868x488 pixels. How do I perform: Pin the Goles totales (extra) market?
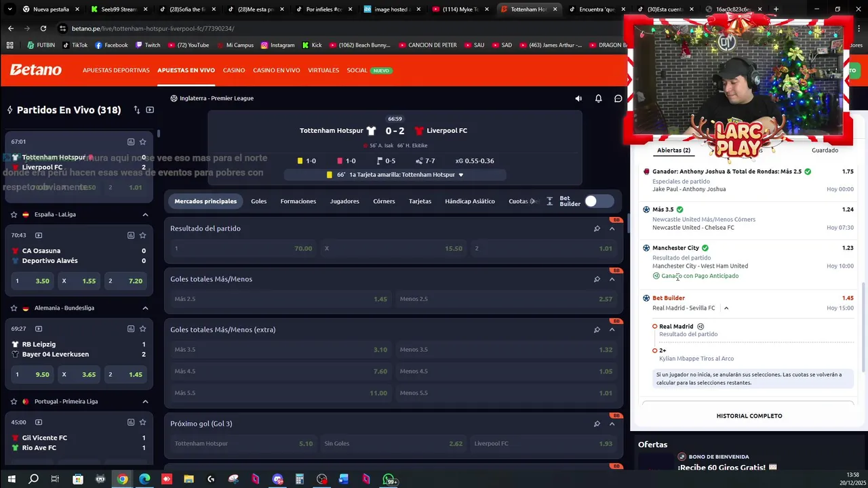click(x=597, y=329)
